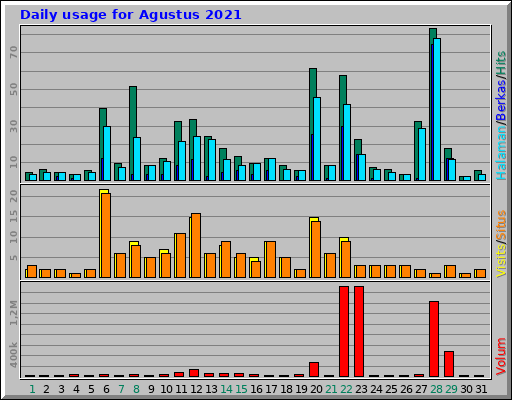The height and width of the screenshot is (400, 512).
Task: Click the cyan Halaman bar for day 12
Action: 197,158
